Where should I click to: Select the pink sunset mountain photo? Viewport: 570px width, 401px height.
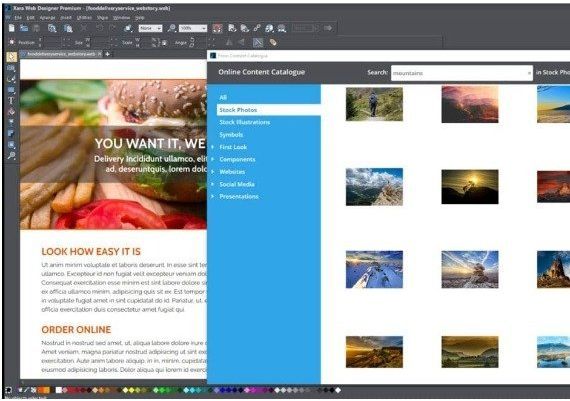pyautogui.click(x=470, y=104)
